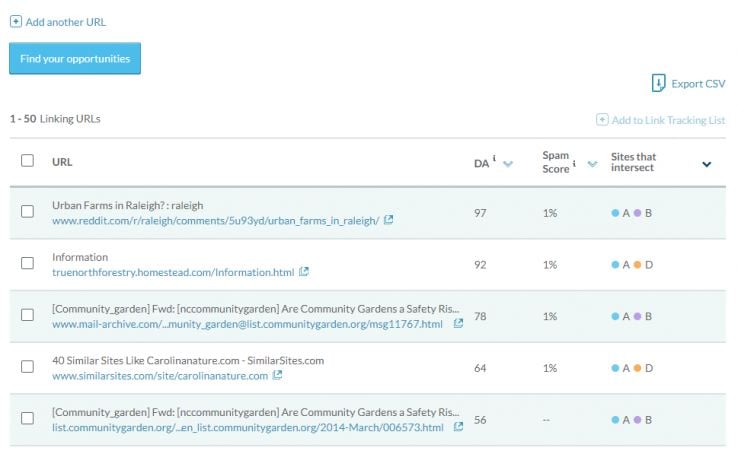
Task: Click the purple B dot in reddit row
Action: (637, 213)
